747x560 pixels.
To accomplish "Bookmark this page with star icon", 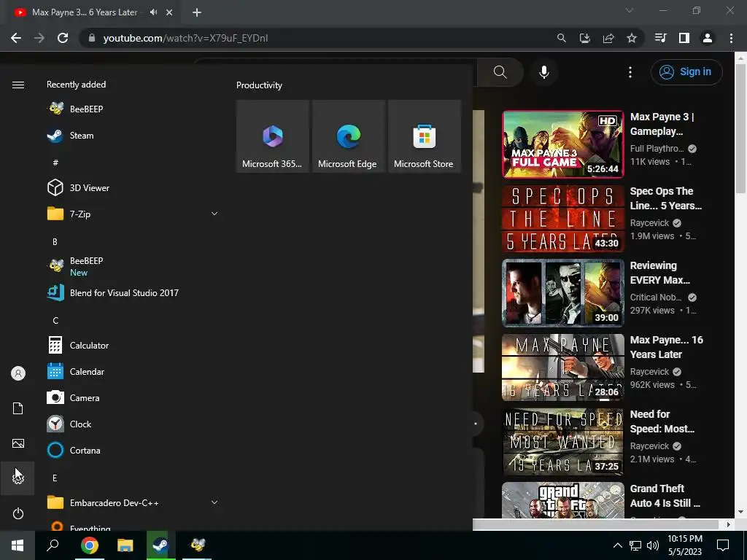I will tap(632, 38).
